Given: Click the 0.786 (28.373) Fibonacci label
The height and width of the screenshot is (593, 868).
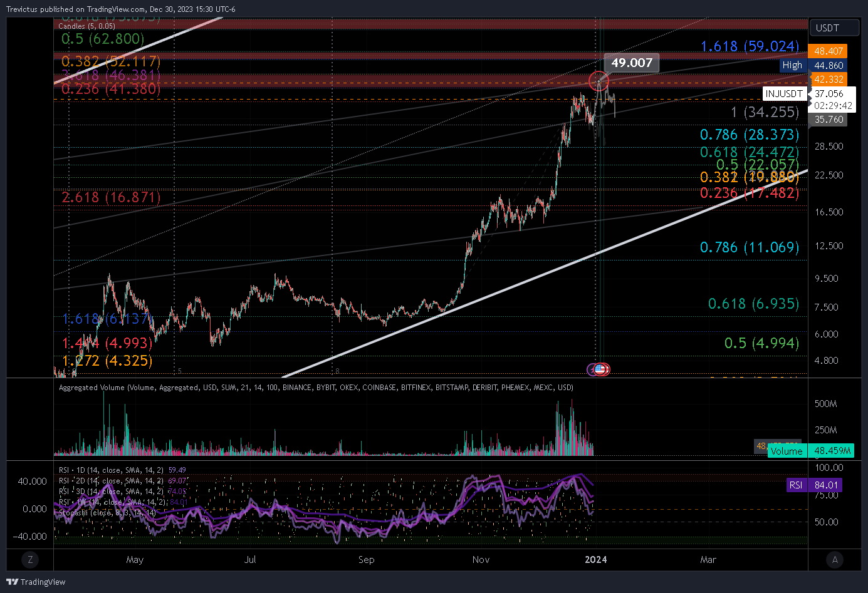Looking at the screenshot, I should coord(750,135).
